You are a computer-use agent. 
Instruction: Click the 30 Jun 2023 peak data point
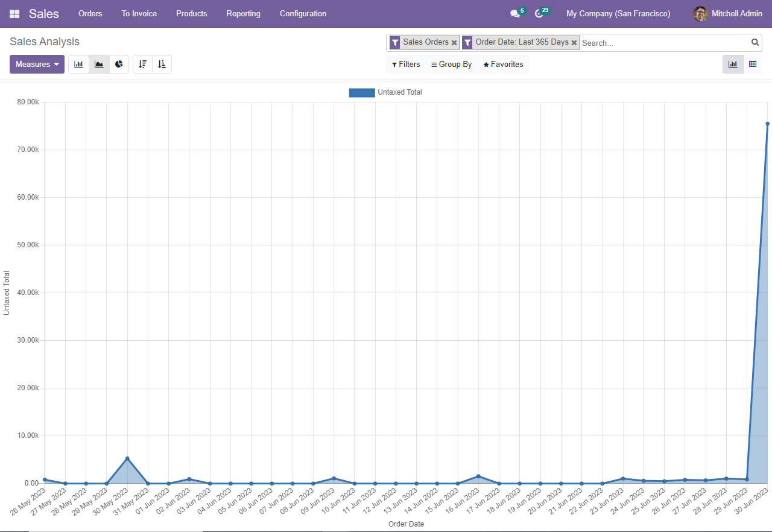768,124
